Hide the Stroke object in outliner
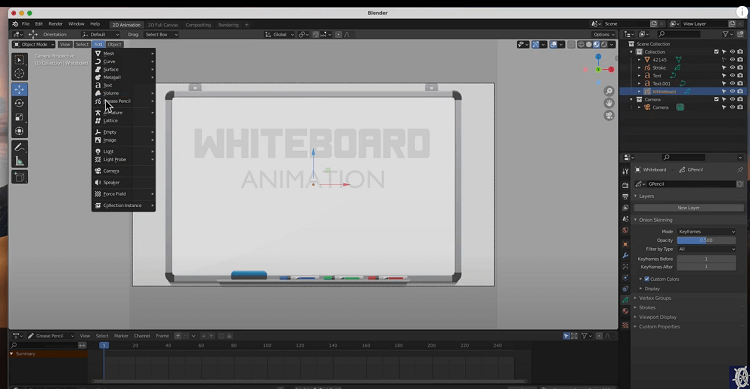Screen dimensions: 750x389 (x=732, y=68)
